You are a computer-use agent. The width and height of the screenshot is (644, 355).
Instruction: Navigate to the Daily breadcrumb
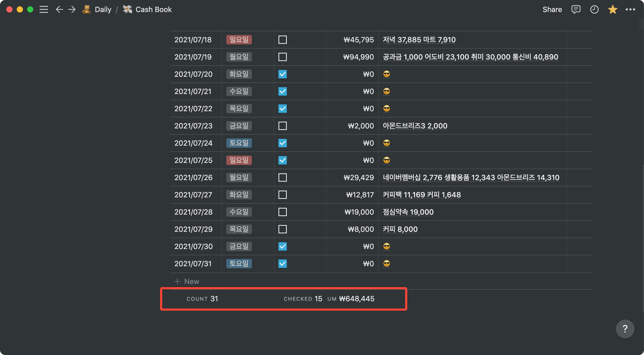103,10
